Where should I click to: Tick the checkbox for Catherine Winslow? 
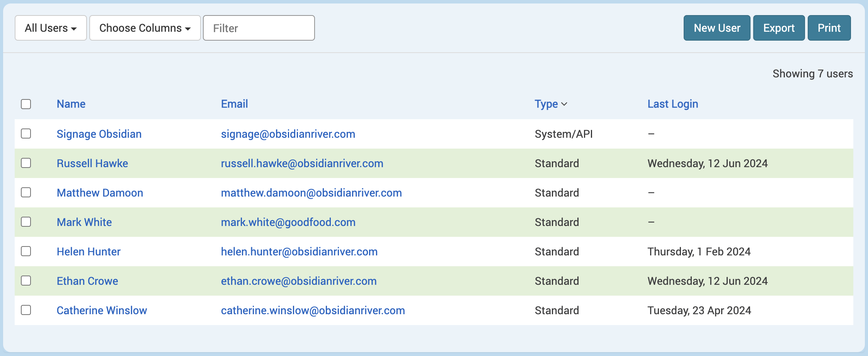coord(26,310)
